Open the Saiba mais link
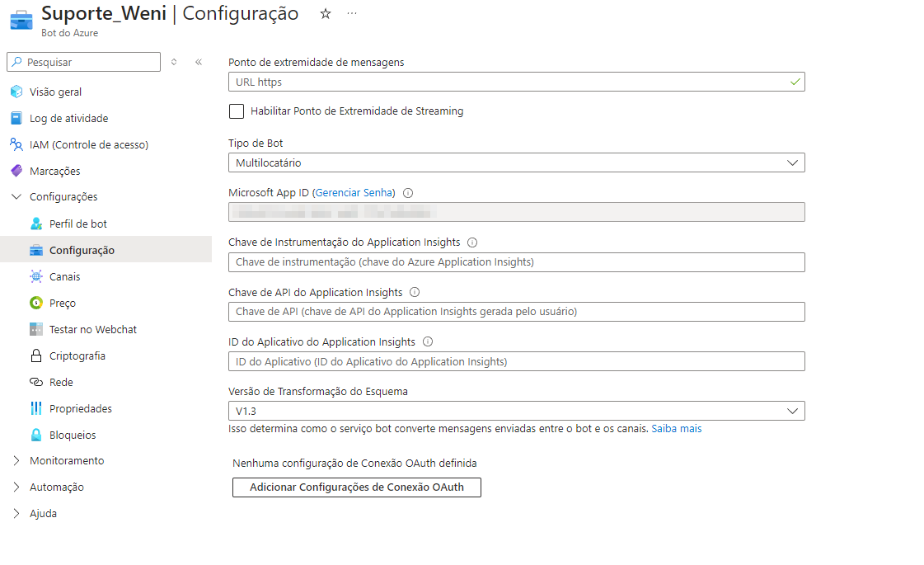This screenshot has height=565, width=924. tap(676, 428)
